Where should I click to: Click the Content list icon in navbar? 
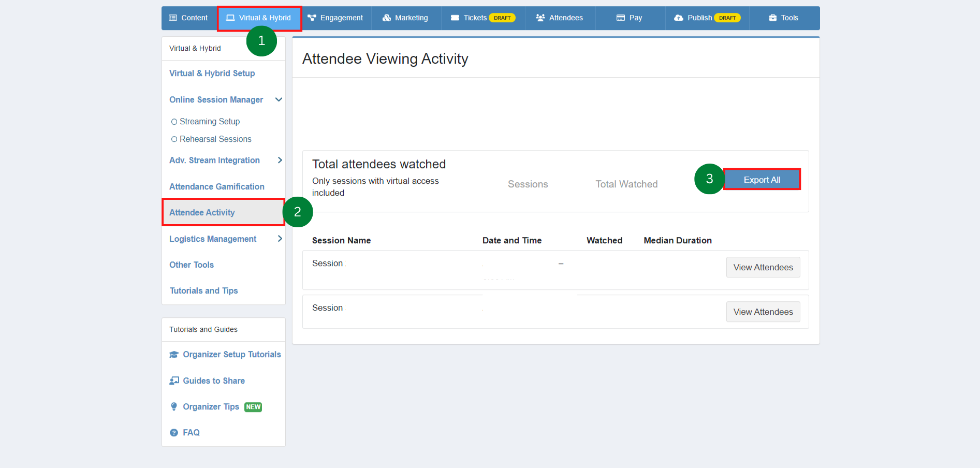173,18
